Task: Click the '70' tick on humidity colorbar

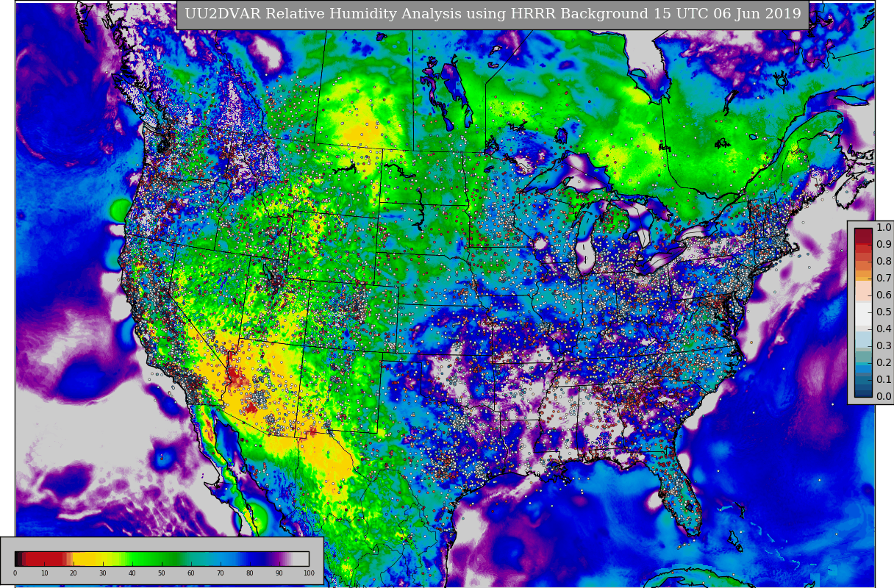Action: (221, 573)
